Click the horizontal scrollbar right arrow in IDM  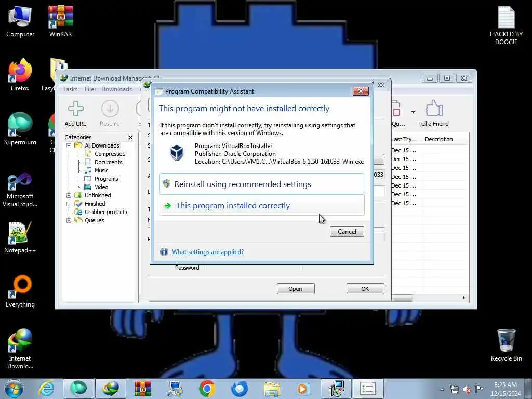pyautogui.click(x=464, y=298)
